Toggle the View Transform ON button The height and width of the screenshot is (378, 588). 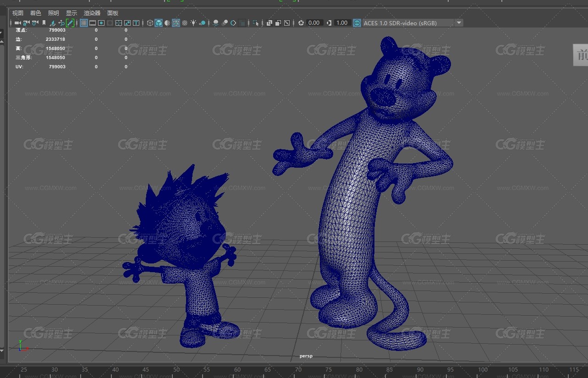click(357, 23)
